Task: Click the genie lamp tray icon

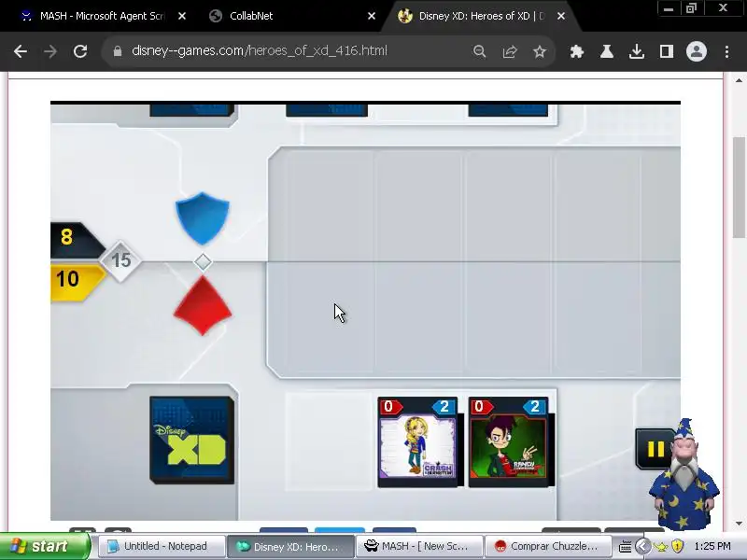Action: coord(661,547)
